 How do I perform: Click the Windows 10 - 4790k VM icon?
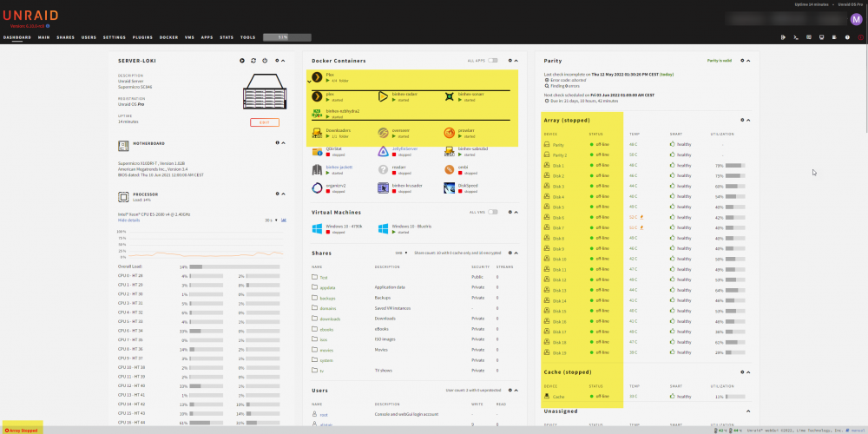point(317,228)
